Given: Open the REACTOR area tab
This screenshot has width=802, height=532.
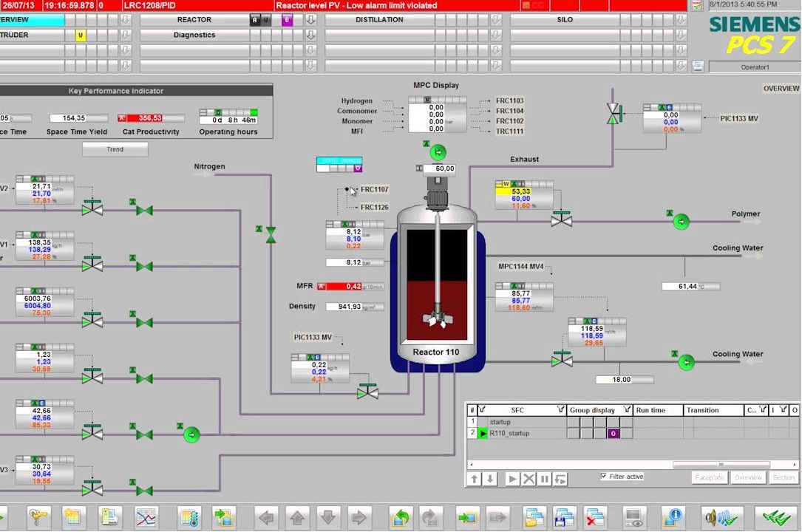Looking at the screenshot, I should 194,20.
